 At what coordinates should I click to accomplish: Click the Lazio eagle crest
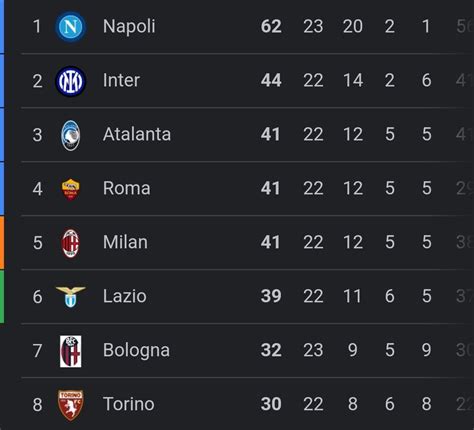pos(71,297)
